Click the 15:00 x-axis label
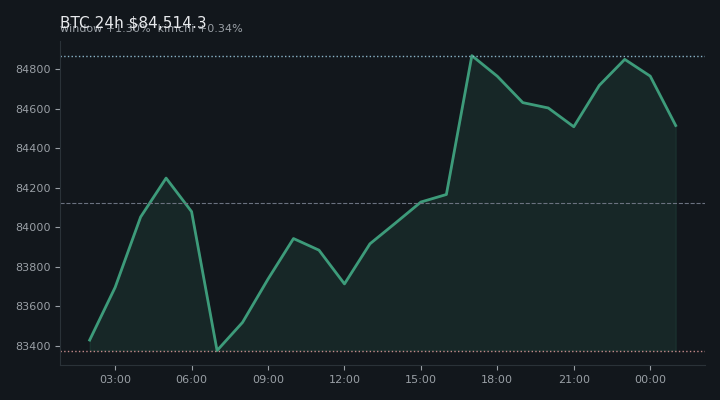720x400 pixels. (421, 379)
